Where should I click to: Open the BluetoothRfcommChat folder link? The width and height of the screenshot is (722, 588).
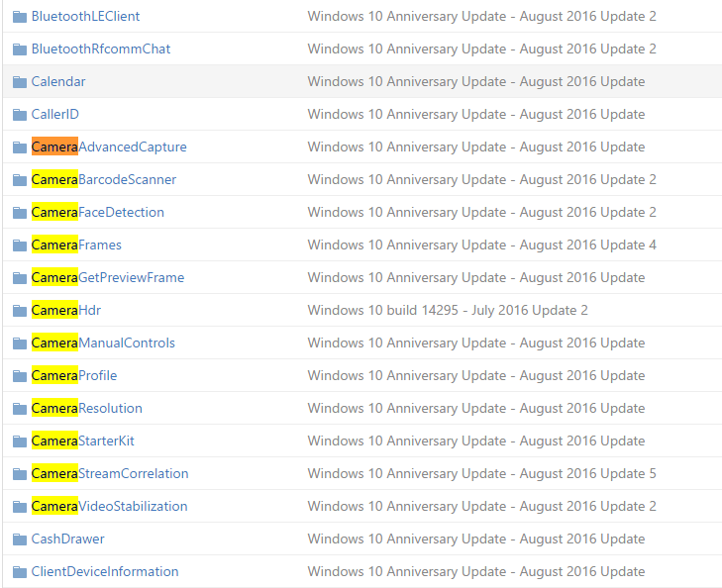(101, 49)
